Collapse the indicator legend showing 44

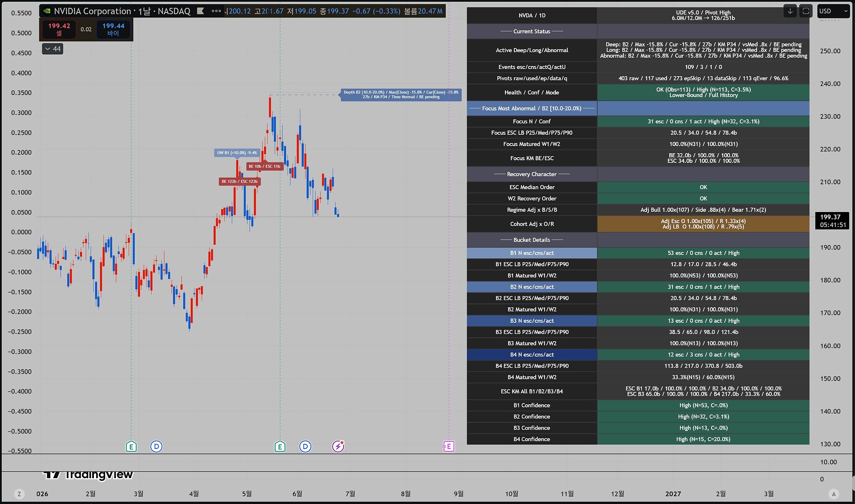click(x=53, y=49)
